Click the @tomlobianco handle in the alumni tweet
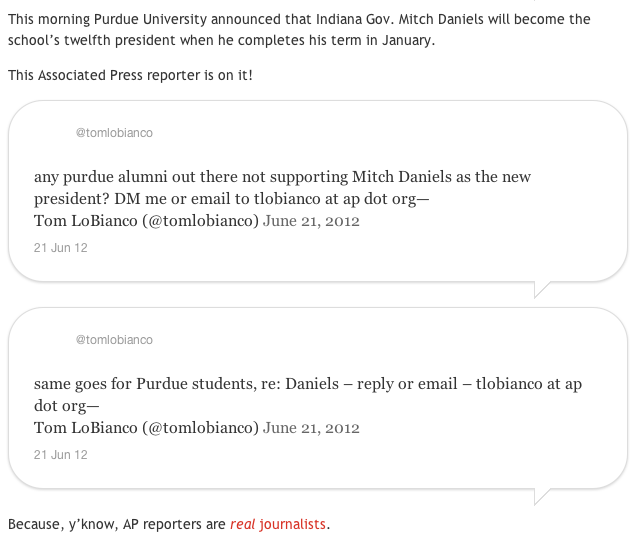 coord(114,133)
